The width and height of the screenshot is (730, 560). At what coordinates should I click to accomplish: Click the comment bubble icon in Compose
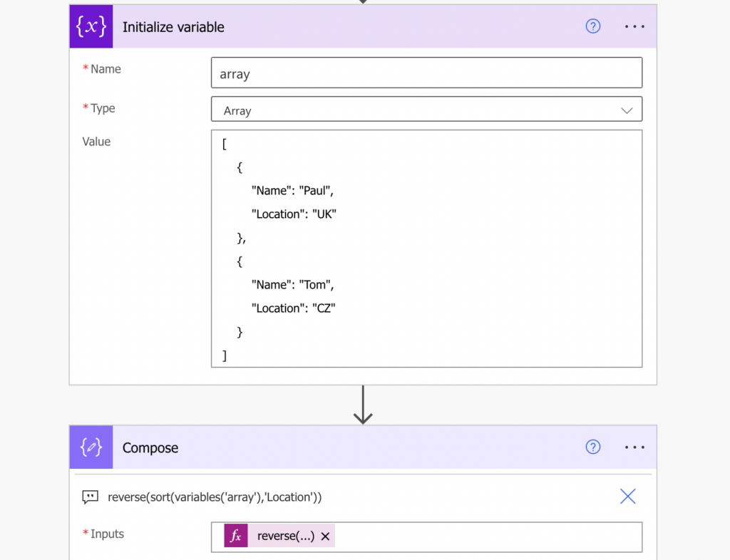[x=91, y=497]
